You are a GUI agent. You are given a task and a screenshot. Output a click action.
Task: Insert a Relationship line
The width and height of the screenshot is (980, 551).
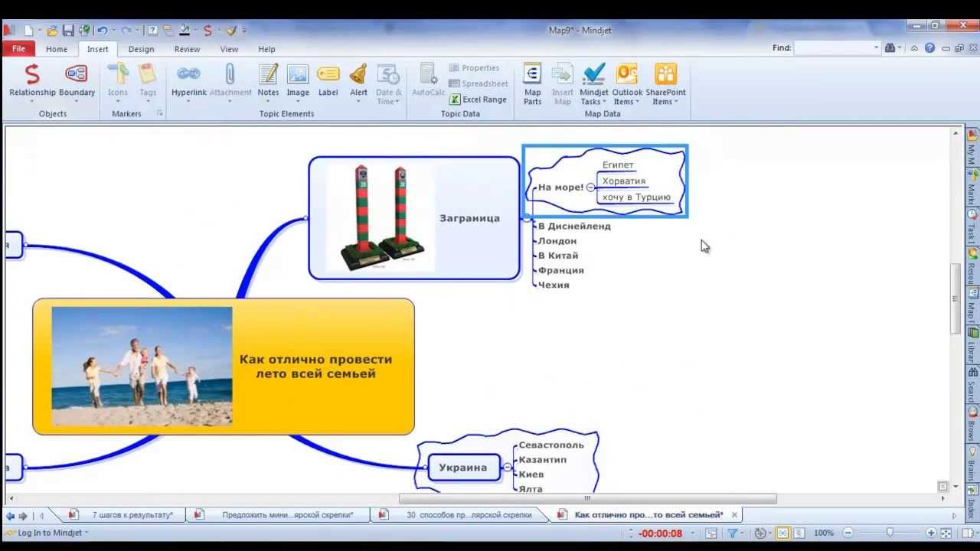pos(32,83)
